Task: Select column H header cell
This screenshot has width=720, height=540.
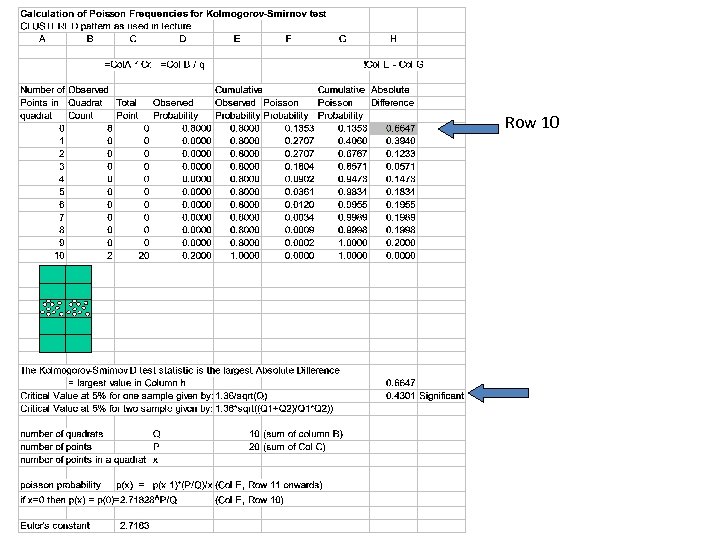Action: 394,39
